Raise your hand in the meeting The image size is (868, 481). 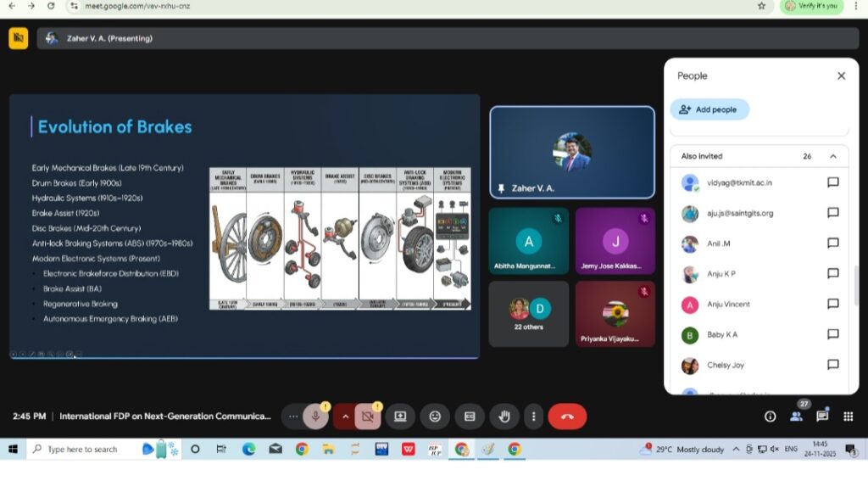click(x=504, y=417)
